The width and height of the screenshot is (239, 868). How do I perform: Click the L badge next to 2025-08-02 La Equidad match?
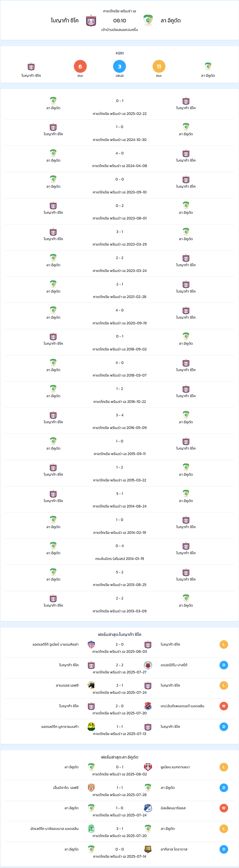[x=224, y=767]
